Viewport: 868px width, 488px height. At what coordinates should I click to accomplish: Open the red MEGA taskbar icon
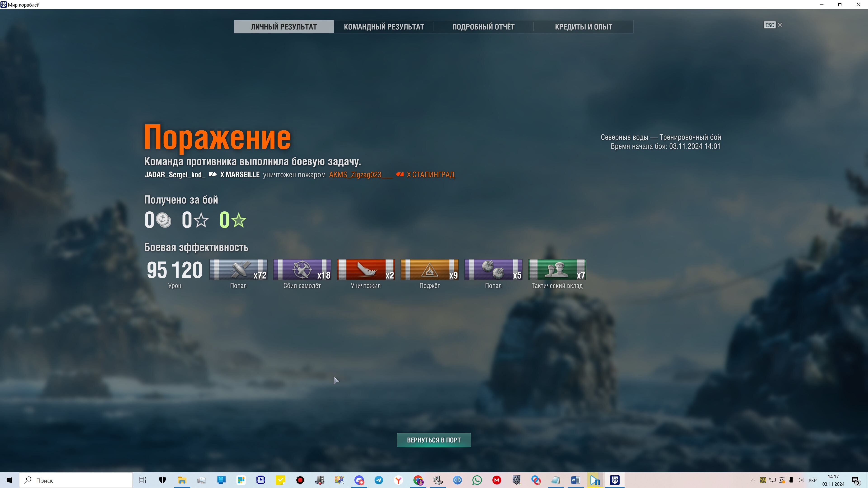[497, 480]
